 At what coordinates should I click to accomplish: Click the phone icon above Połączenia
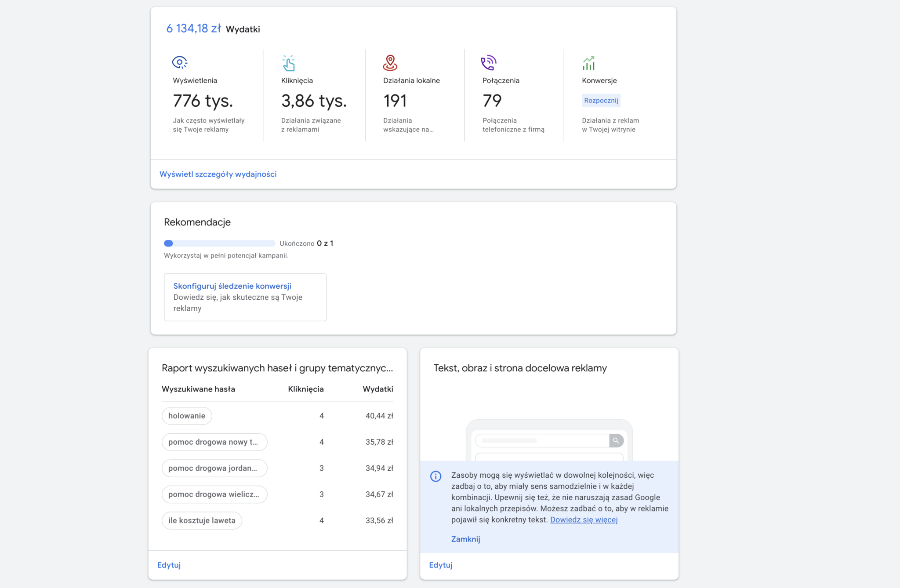[x=488, y=63]
